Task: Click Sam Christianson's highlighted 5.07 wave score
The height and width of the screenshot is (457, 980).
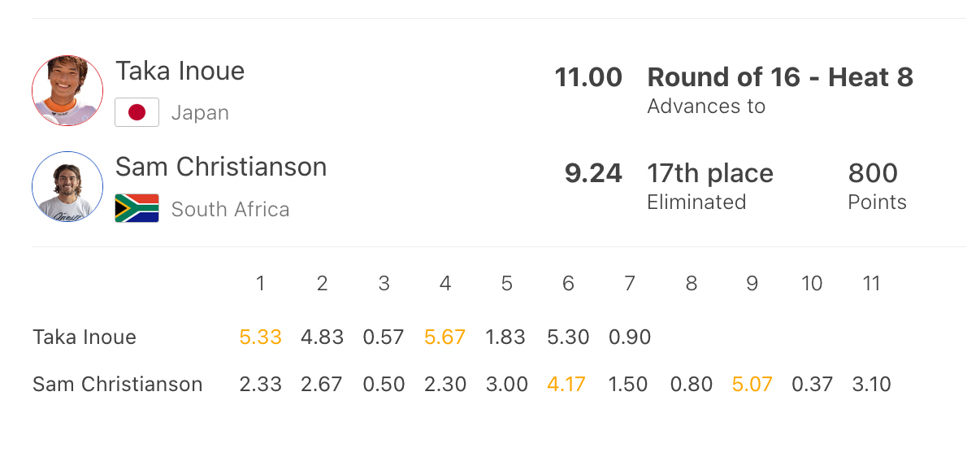Action: (x=752, y=384)
